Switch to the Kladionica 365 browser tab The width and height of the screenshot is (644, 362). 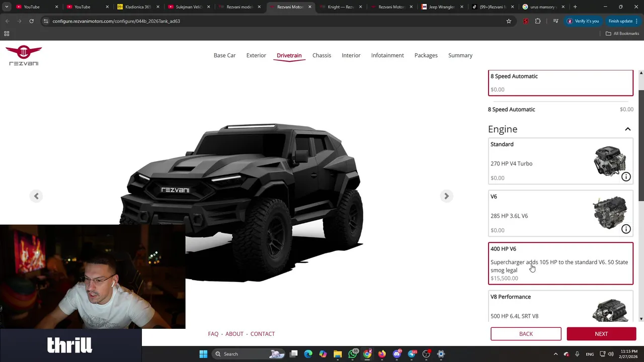click(138, 7)
